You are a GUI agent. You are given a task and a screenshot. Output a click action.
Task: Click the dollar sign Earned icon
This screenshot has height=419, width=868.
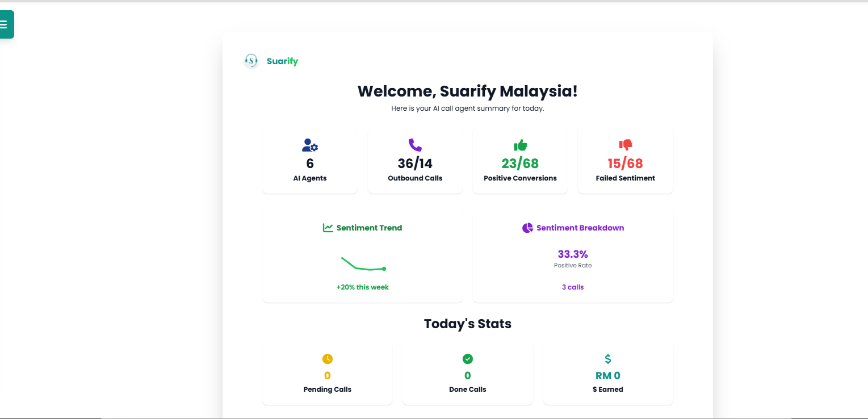coord(608,359)
